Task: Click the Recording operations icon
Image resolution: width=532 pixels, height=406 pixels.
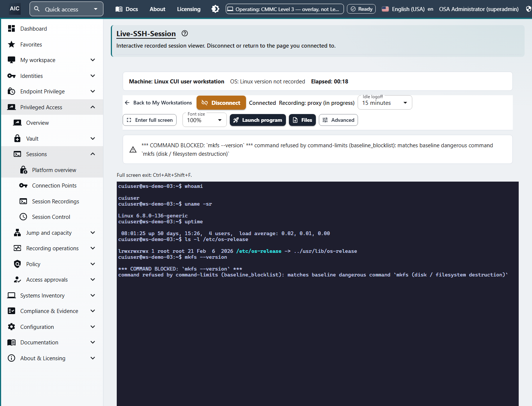Action: pos(17,248)
